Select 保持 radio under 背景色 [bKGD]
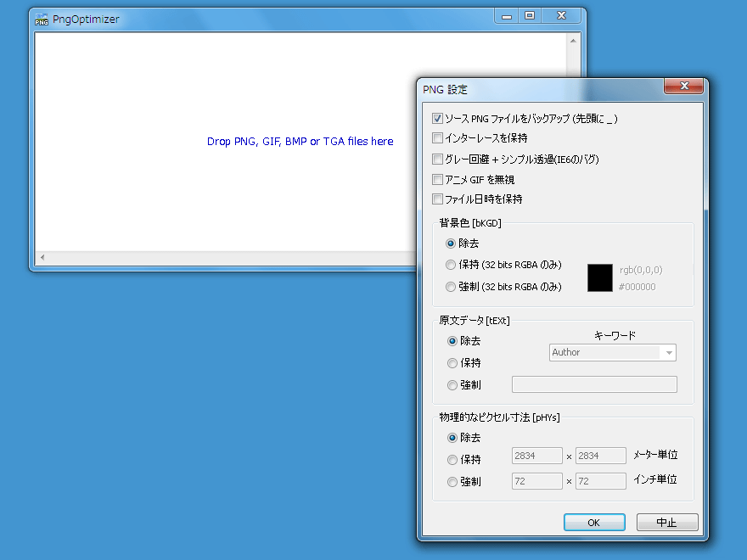The image size is (747, 560). 451,265
